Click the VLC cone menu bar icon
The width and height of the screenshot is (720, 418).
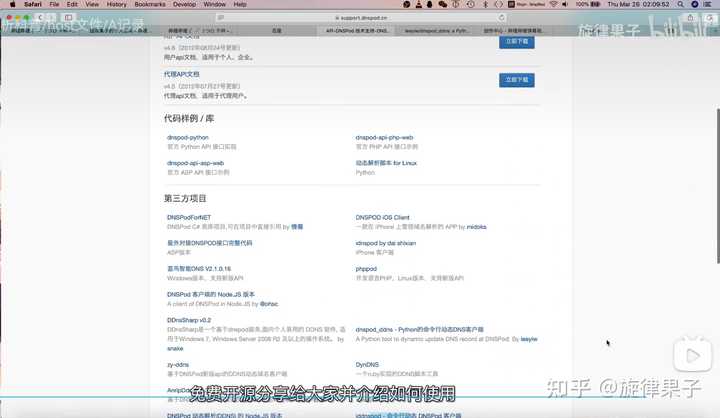pos(418,4)
